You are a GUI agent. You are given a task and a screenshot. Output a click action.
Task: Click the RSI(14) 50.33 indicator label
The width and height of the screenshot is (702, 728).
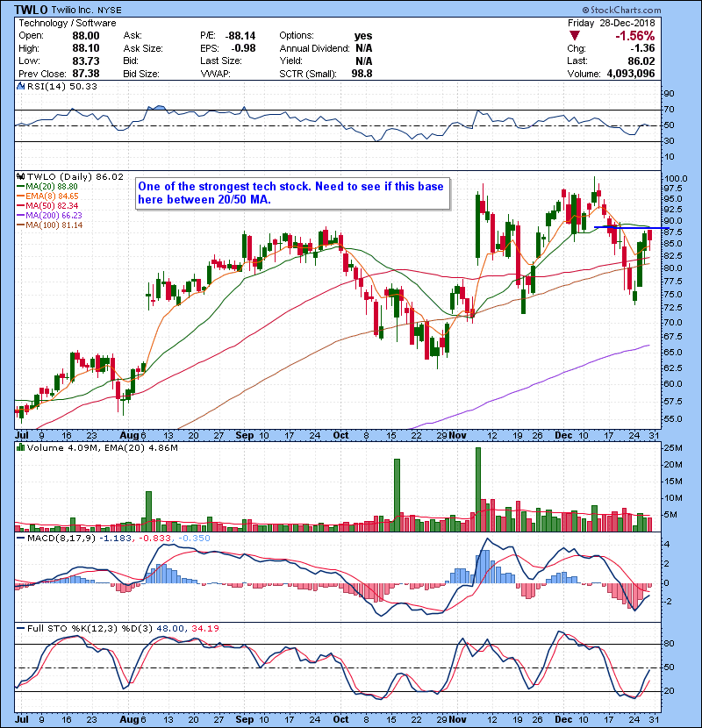pos(62,86)
